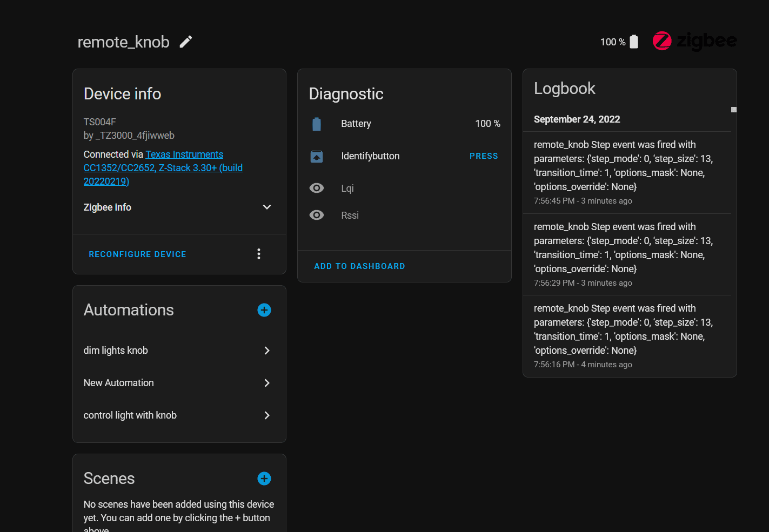Click the Identifybutton entity icon
The width and height of the screenshot is (769, 532).
coord(317,157)
